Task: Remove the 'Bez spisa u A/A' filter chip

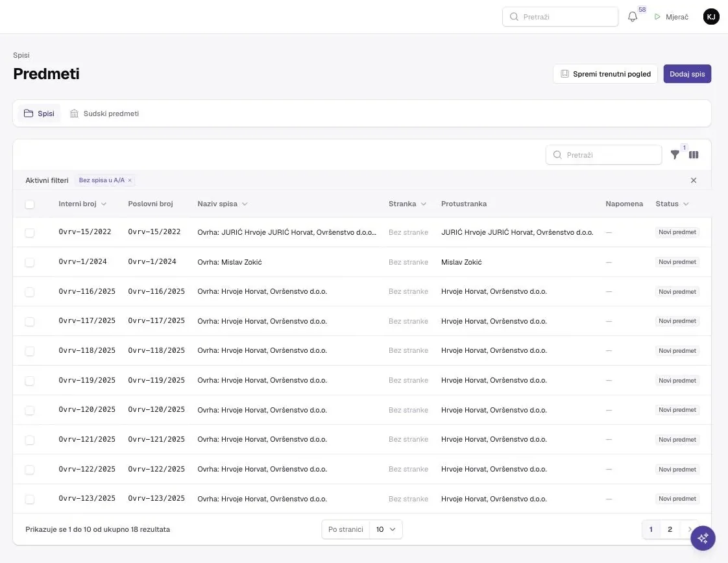Action: 130,180
